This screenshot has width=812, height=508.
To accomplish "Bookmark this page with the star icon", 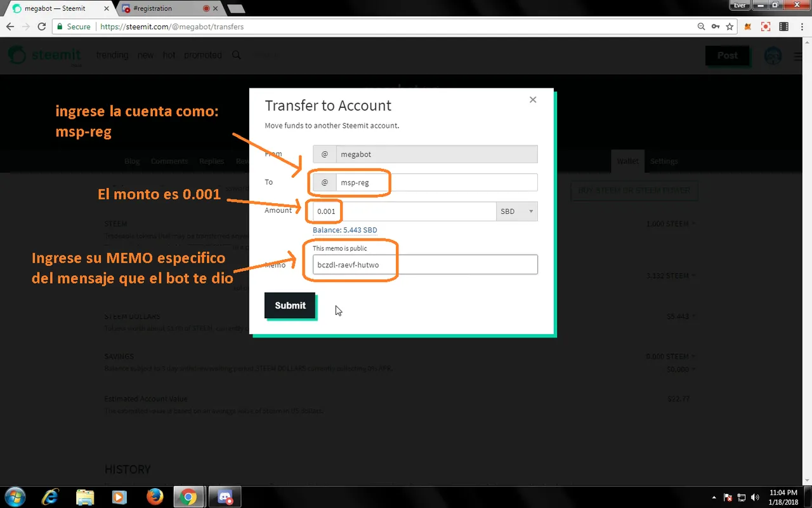I will pos(730,27).
